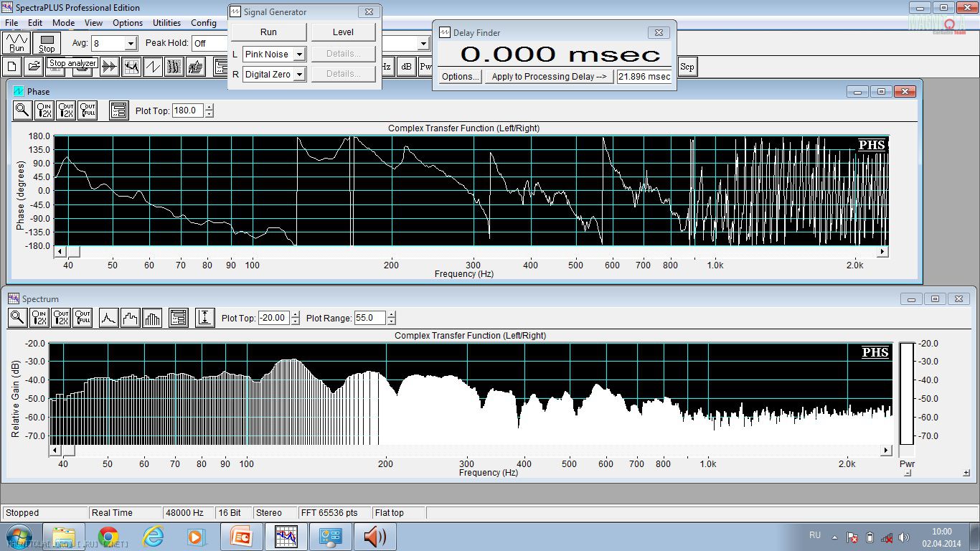Select the phase view toolbar icon
Screen dimensions: 980x551
pos(153,67)
